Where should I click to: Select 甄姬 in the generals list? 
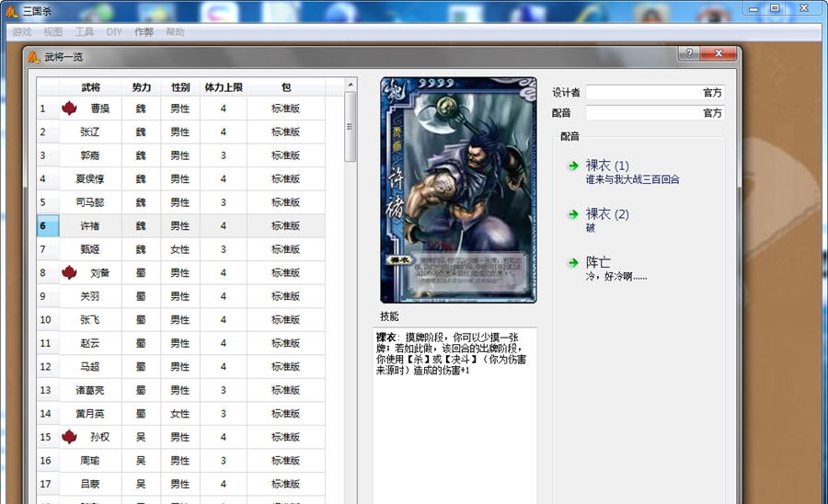[x=90, y=249]
